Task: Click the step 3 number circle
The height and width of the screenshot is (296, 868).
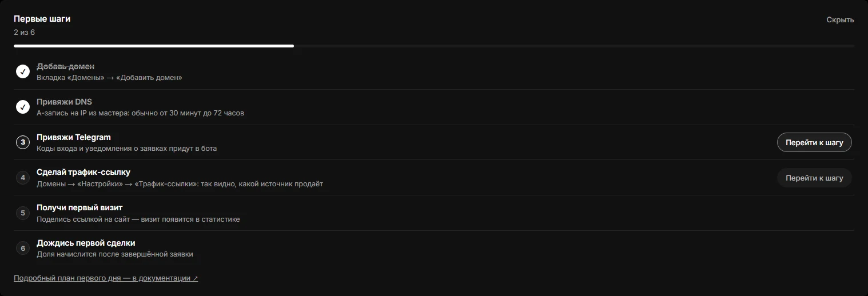Action: point(23,142)
